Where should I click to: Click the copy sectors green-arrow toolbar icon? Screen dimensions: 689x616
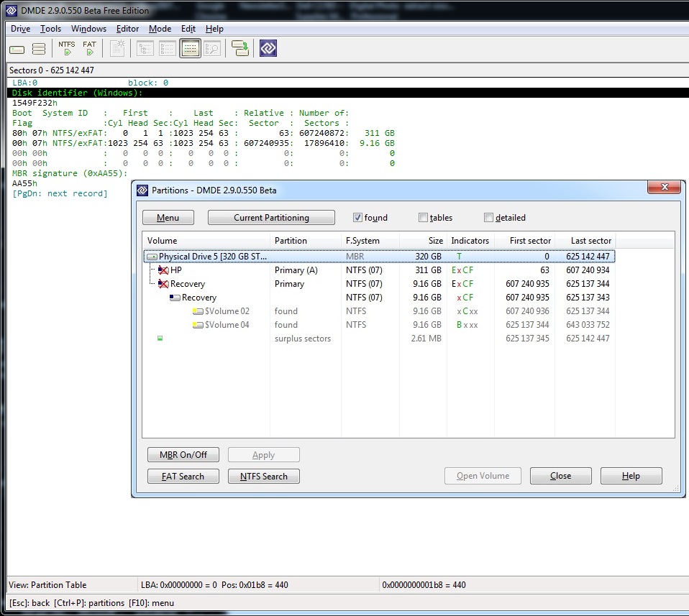(240, 48)
